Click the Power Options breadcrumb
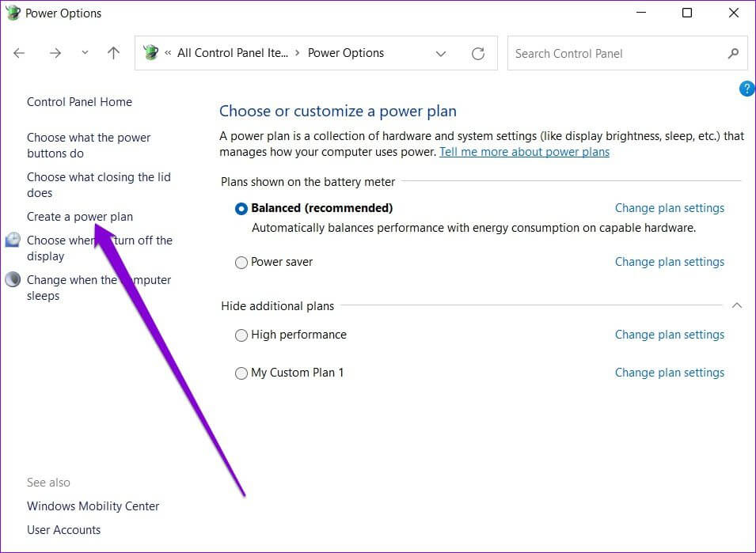Viewport: 756px width, 553px height. pos(345,53)
